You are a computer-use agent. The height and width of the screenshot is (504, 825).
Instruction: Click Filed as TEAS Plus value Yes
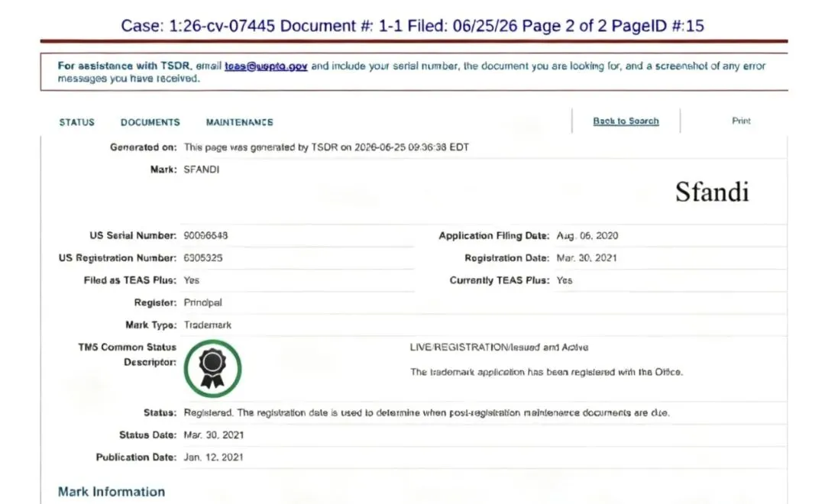[191, 280]
